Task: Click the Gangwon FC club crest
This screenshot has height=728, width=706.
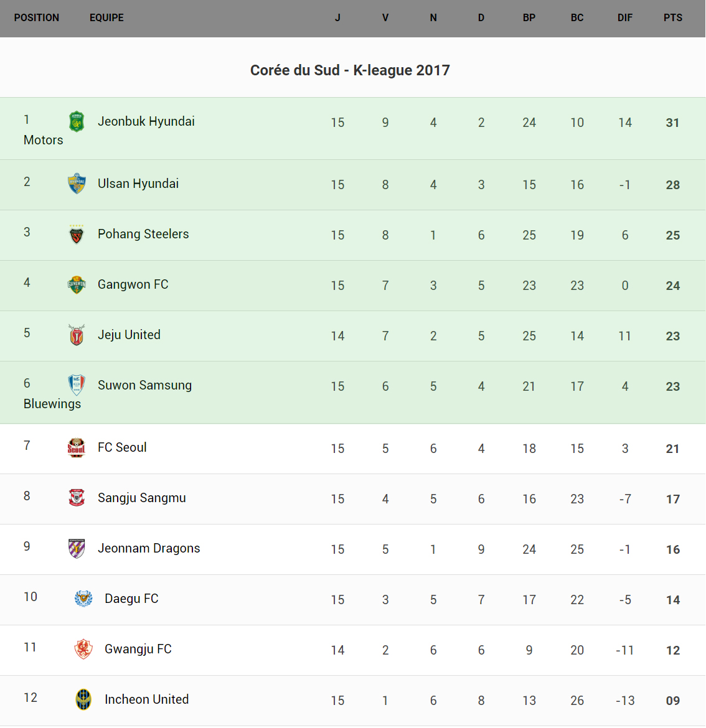Action: coord(77,285)
